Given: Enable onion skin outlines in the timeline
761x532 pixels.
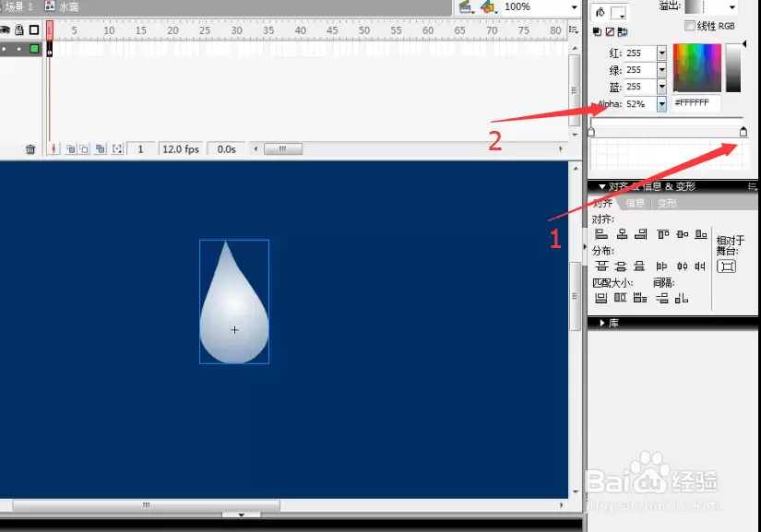Looking at the screenshot, I should (85, 148).
